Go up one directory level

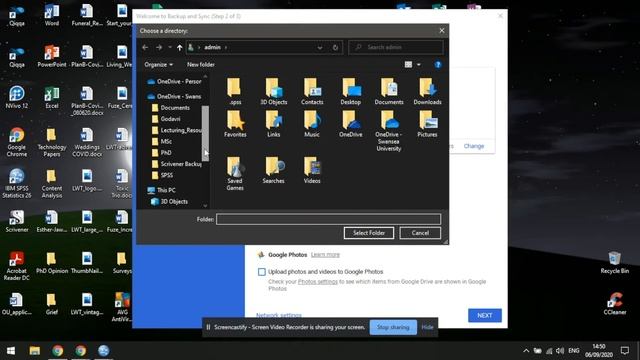(x=180, y=47)
